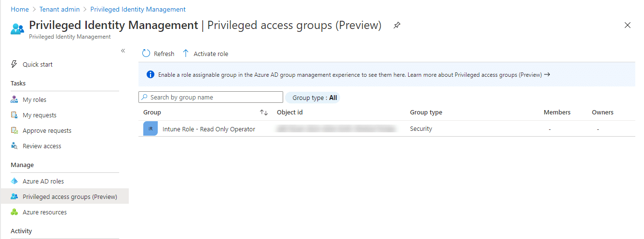Open Azure AD roles under Manage

tap(43, 182)
